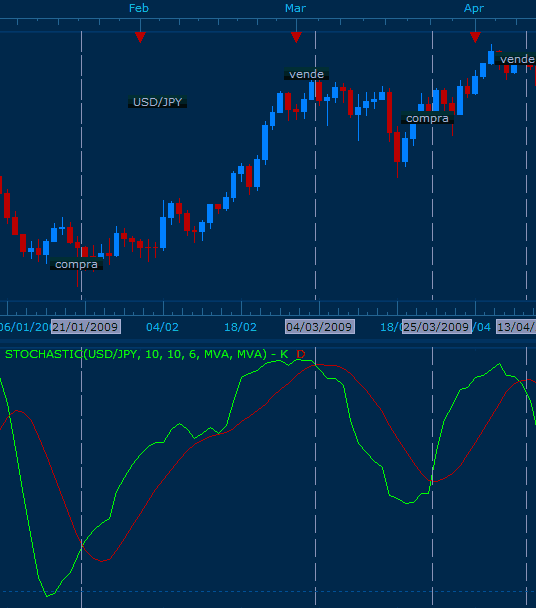
Task: Click the Feb month label
Action: coord(139,8)
